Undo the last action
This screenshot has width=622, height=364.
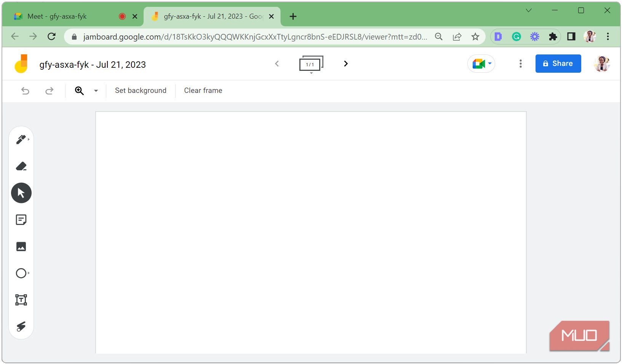pyautogui.click(x=25, y=91)
